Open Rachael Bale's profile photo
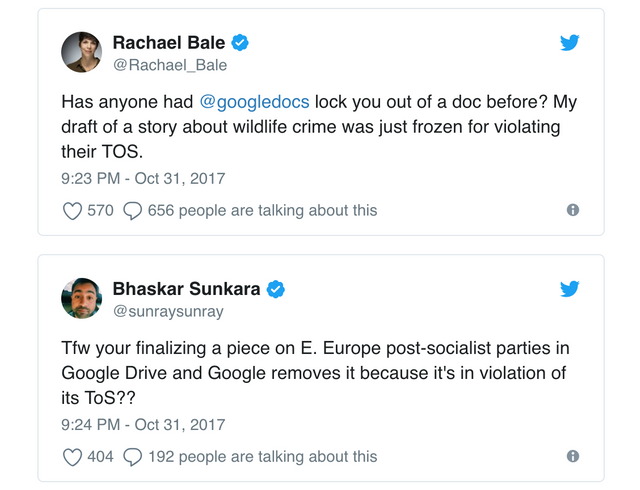This screenshot has width=640, height=490. tap(81, 52)
